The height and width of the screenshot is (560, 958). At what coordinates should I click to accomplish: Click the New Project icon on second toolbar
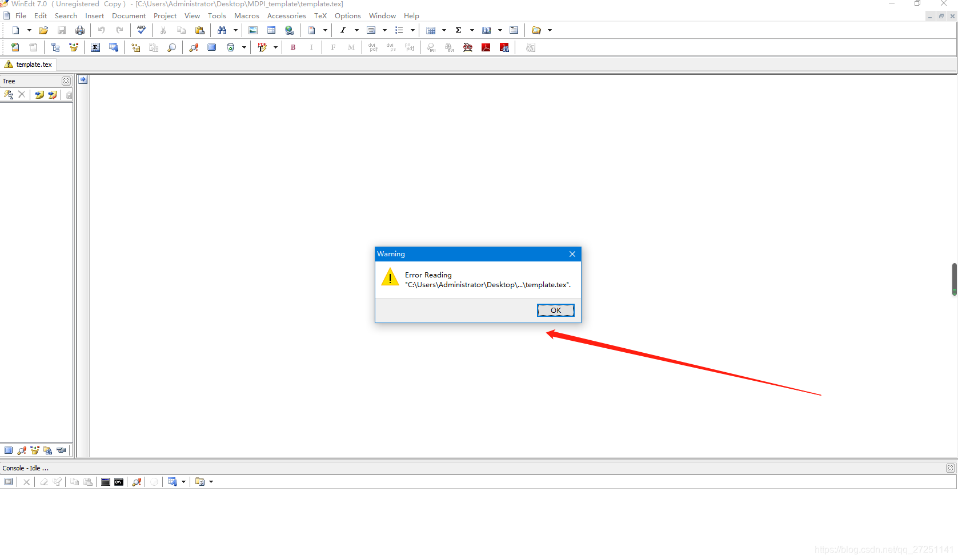[x=15, y=47]
